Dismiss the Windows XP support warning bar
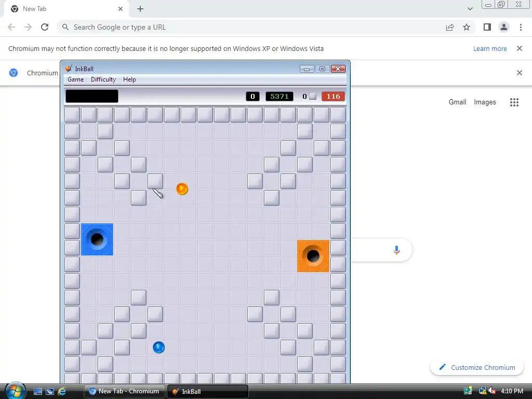This screenshot has width=532, height=399. (519, 48)
